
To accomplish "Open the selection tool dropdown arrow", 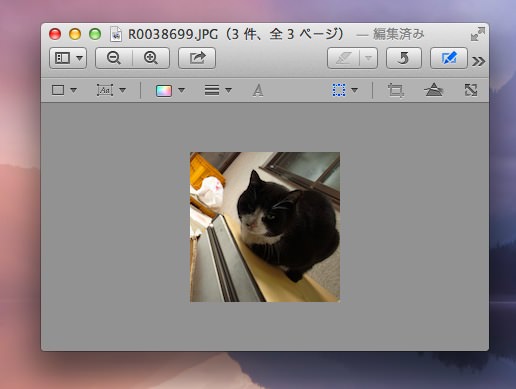I will 354,90.
